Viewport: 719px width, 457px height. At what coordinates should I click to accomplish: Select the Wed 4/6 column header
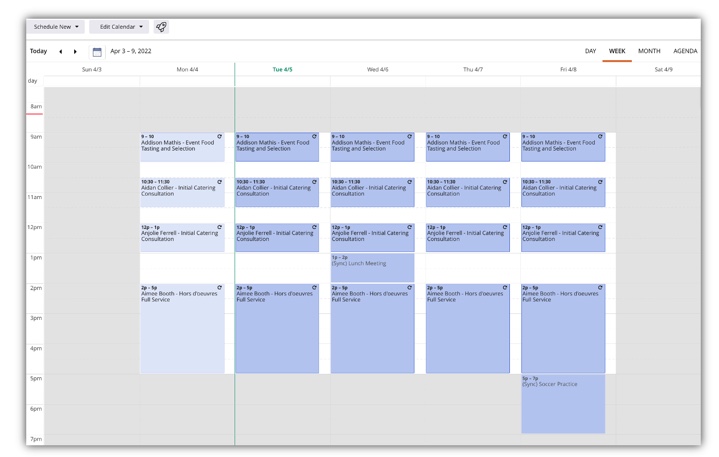coord(377,69)
